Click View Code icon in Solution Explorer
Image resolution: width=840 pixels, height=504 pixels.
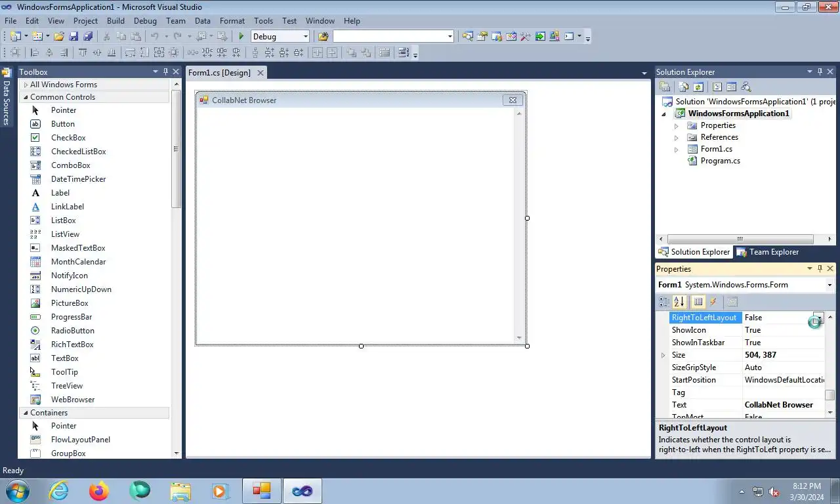pyautogui.click(x=717, y=87)
